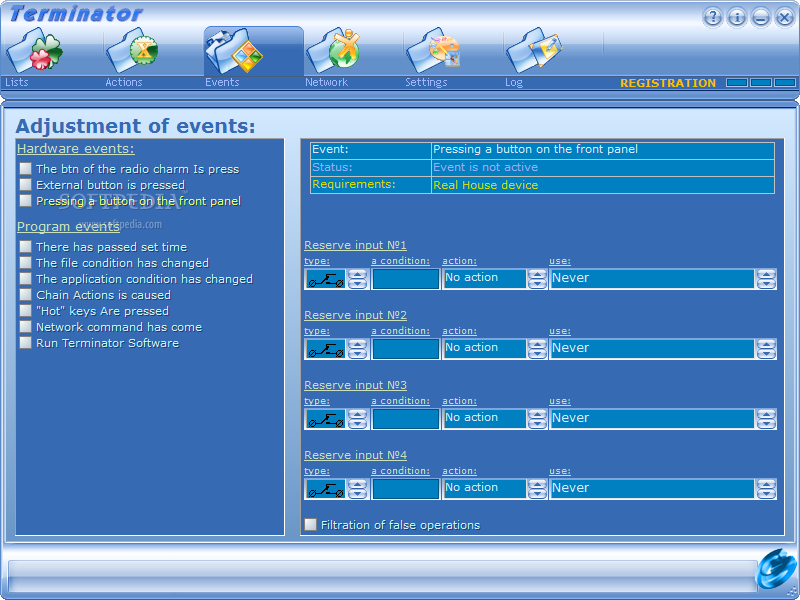Change Reserve input №1 type with spinner

point(358,279)
